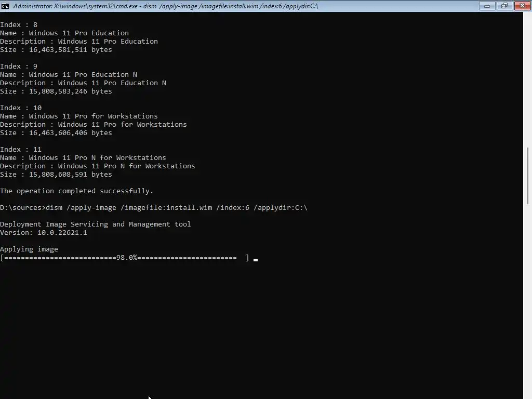Minimize the Administrator command prompt window

tap(487, 6)
